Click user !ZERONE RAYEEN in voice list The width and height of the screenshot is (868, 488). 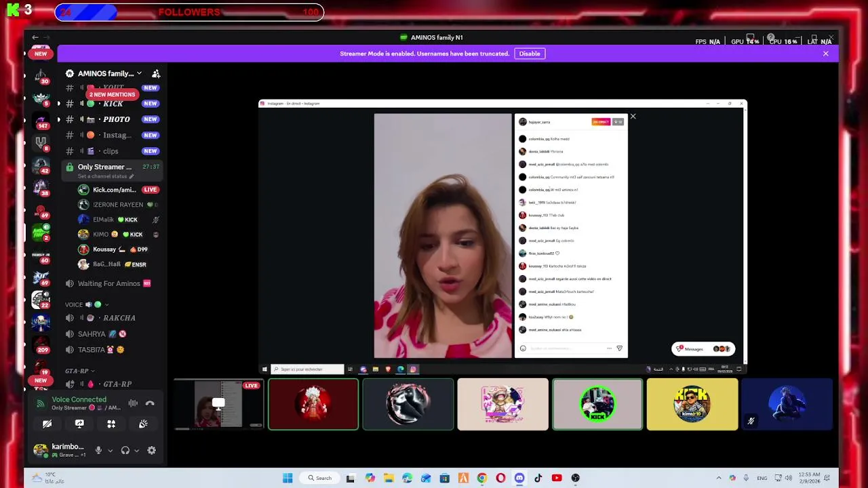(x=118, y=205)
